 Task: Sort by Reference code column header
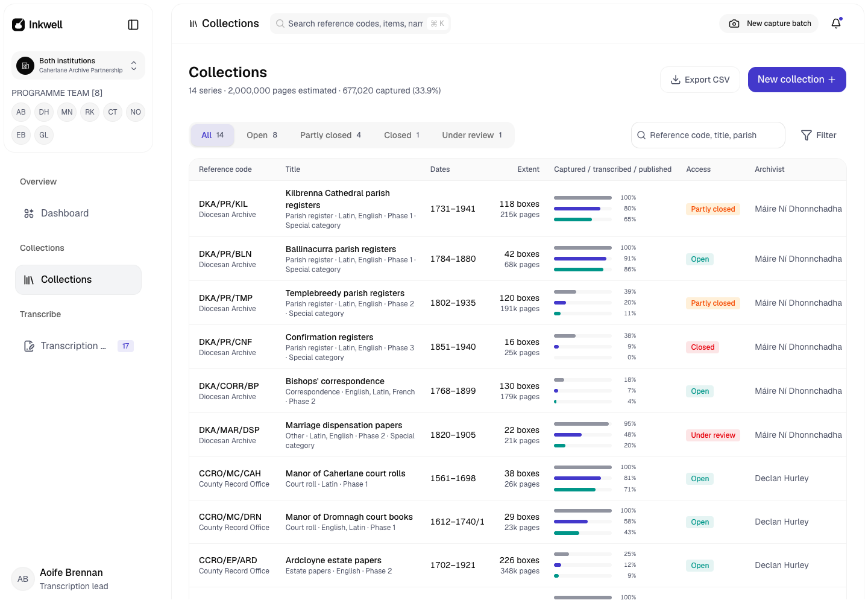pyautogui.click(x=225, y=169)
